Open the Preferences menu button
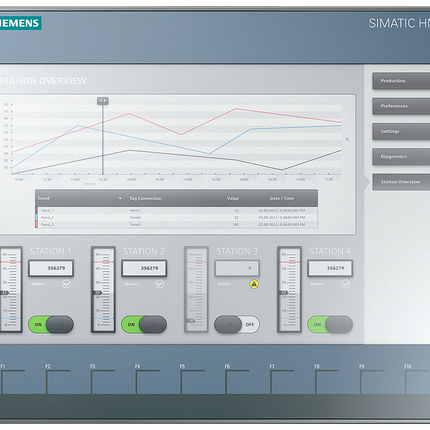This screenshot has width=430, height=430. [401, 106]
